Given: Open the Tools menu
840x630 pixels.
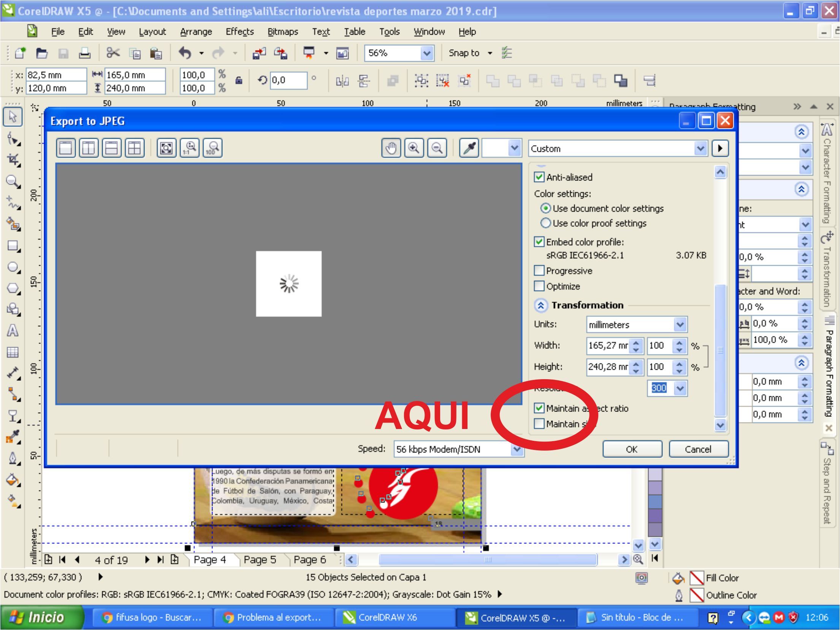Looking at the screenshot, I should 389,32.
